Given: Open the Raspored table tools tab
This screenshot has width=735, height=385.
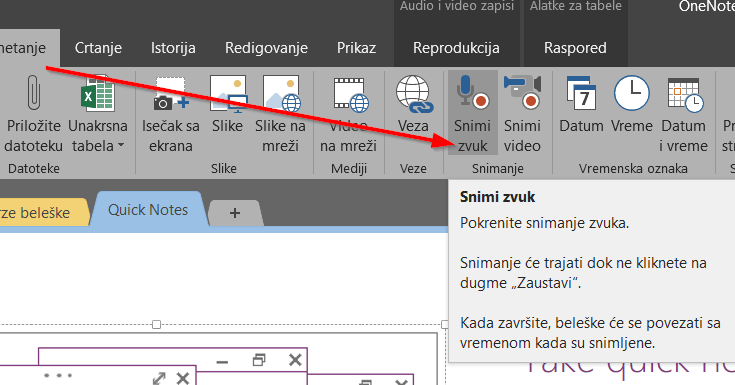Looking at the screenshot, I should click(x=575, y=48).
